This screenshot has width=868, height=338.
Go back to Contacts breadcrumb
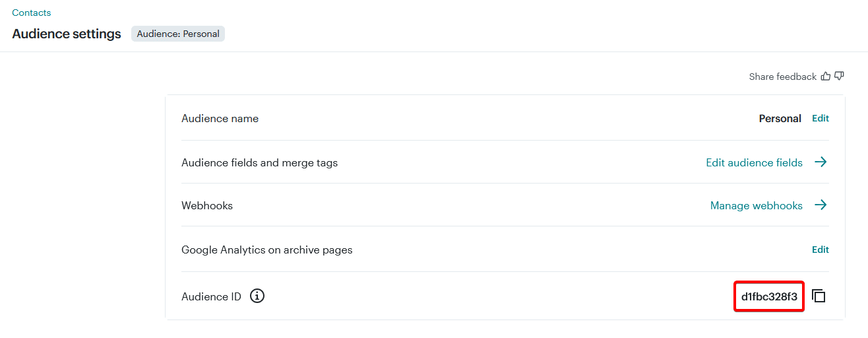pyautogui.click(x=31, y=13)
